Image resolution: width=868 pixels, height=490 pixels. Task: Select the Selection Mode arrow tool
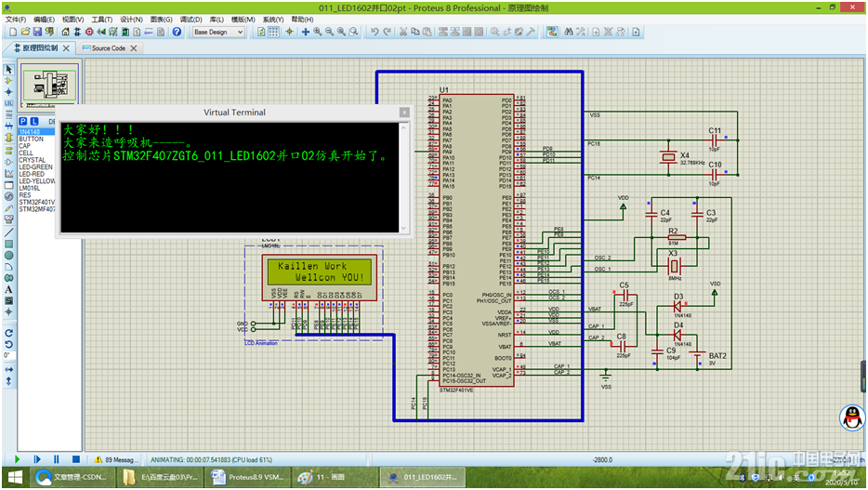point(9,69)
